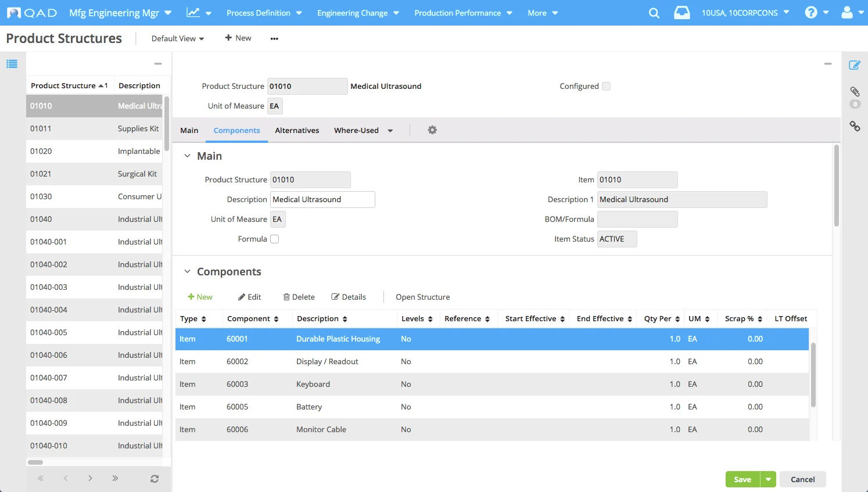The width and height of the screenshot is (868, 492).
Task: Switch to the Alternatives tab
Action: pyautogui.click(x=297, y=130)
